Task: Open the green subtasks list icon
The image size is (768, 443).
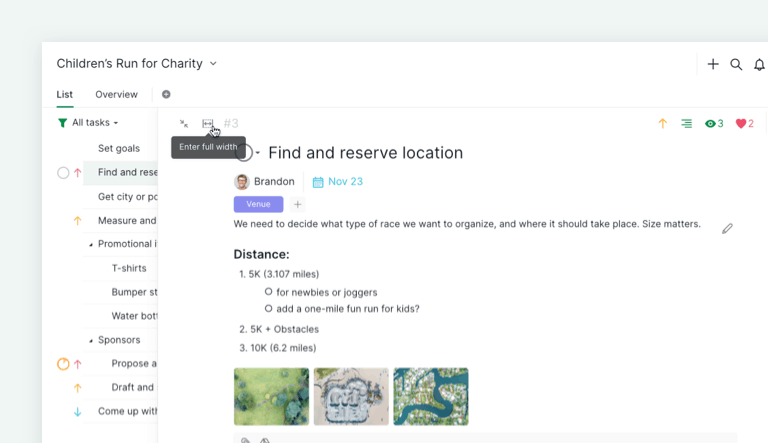Action: (x=687, y=123)
